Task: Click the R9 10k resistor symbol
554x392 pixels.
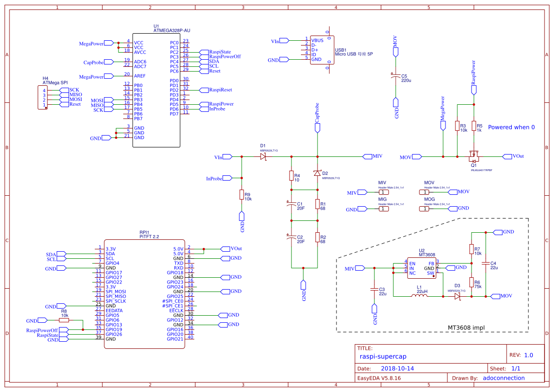Action: [242, 195]
